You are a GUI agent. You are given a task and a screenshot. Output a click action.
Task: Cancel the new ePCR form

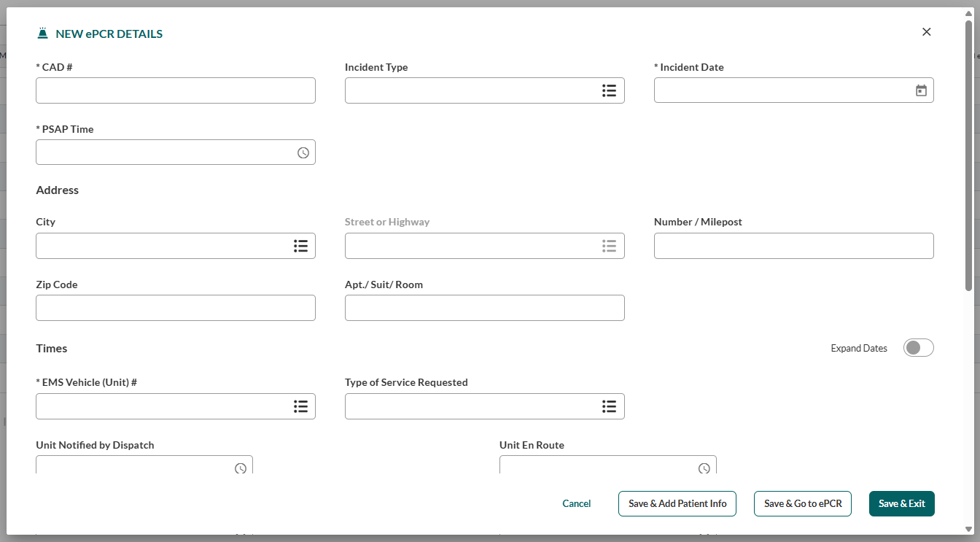tap(576, 503)
